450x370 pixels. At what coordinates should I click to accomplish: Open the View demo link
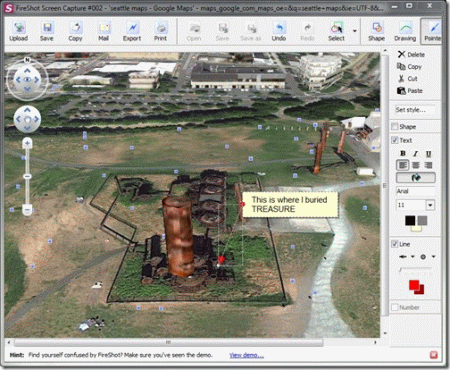pyautogui.click(x=246, y=355)
